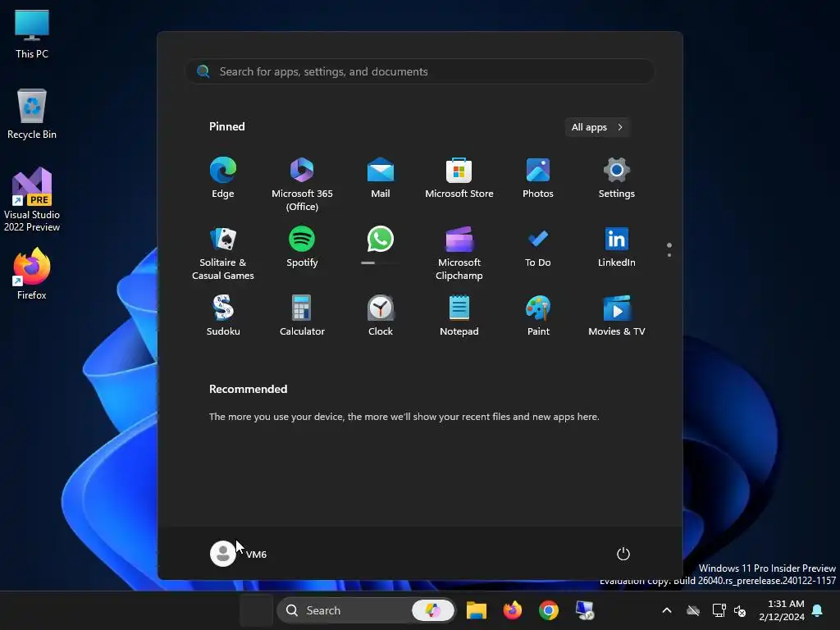Open the Paint app
This screenshot has width=840, height=630.
point(538,316)
